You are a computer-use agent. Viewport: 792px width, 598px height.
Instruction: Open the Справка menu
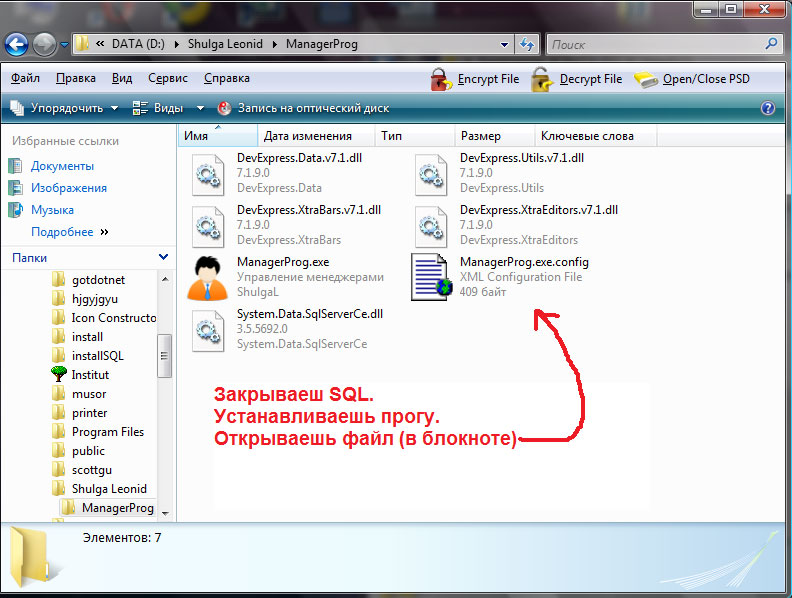227,78
